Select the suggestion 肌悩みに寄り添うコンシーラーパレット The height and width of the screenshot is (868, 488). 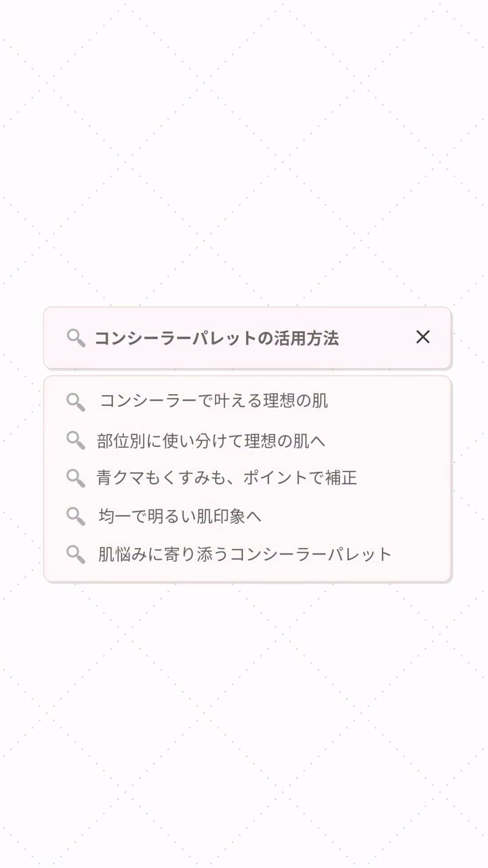tap(245, 554)
